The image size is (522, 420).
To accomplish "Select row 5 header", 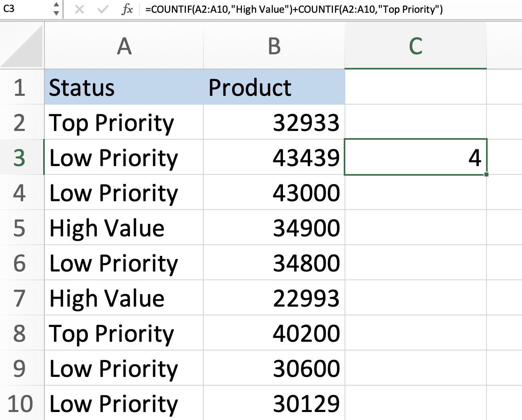I will coord(22,228).
